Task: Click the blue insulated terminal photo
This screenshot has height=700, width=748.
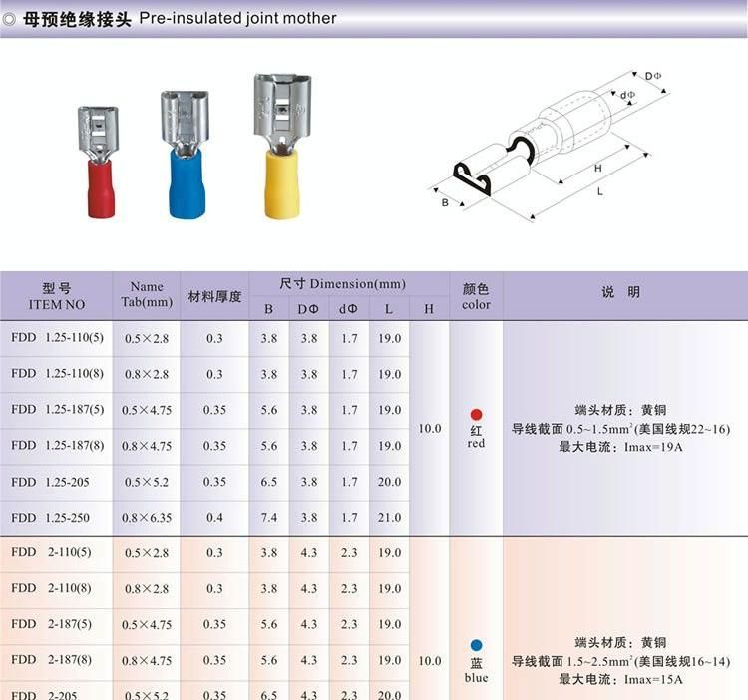Action: tap(186, 155)
